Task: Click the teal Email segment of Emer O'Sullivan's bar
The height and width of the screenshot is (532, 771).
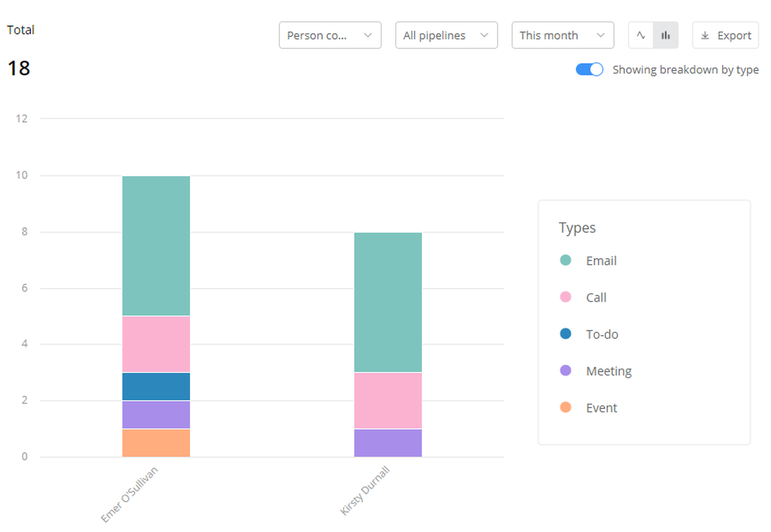Action: point(156,245)
